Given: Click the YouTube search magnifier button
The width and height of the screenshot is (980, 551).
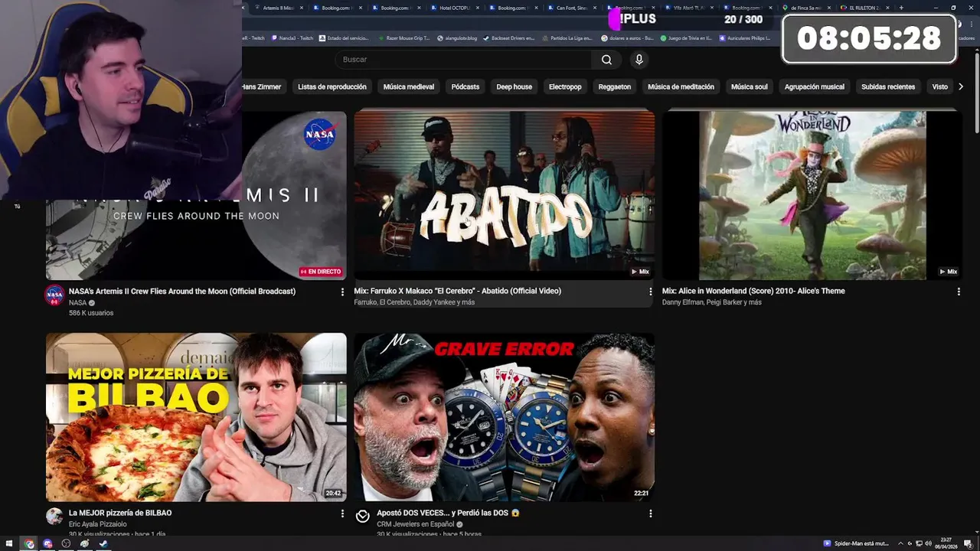Looking at the screenshot, I should click(606, 60).
